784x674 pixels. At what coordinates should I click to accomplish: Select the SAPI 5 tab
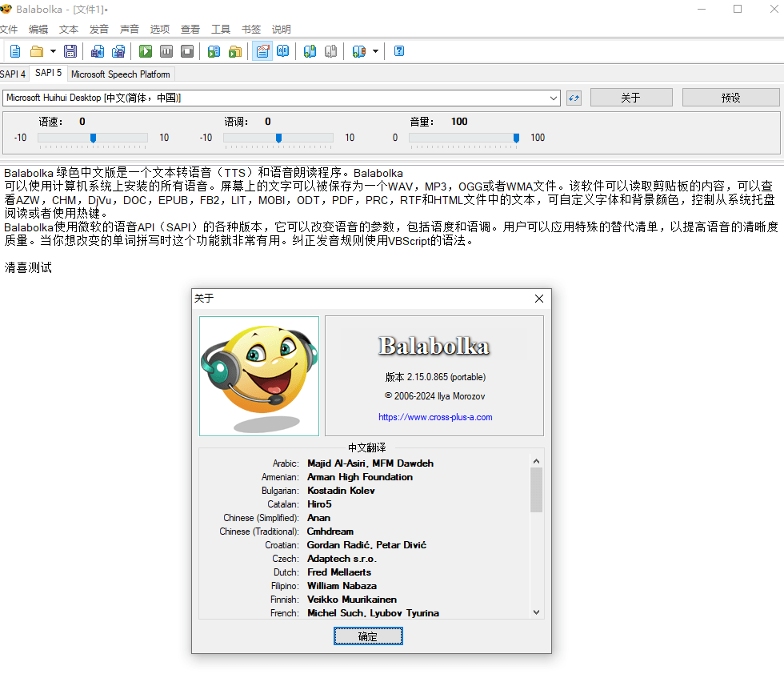pyautogui.click(x=49, y=73)
